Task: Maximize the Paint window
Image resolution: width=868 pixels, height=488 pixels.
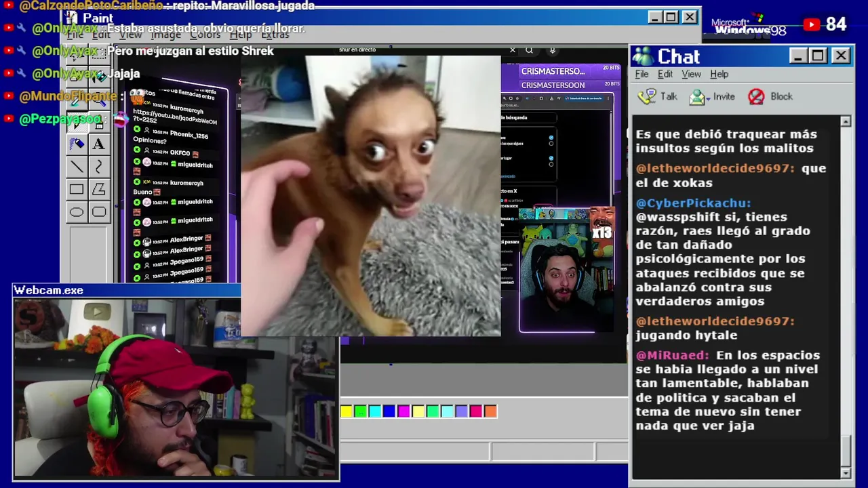Action: point(671,17)
